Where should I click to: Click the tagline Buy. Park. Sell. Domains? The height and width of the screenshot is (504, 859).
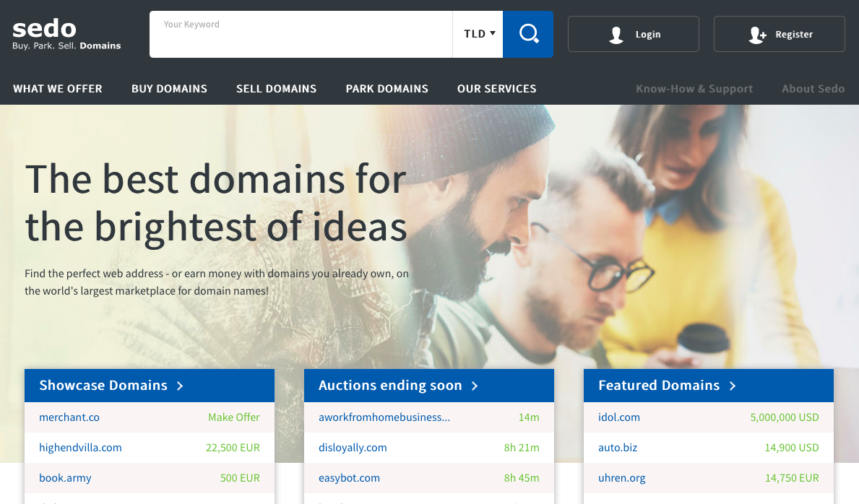(66, 46)
